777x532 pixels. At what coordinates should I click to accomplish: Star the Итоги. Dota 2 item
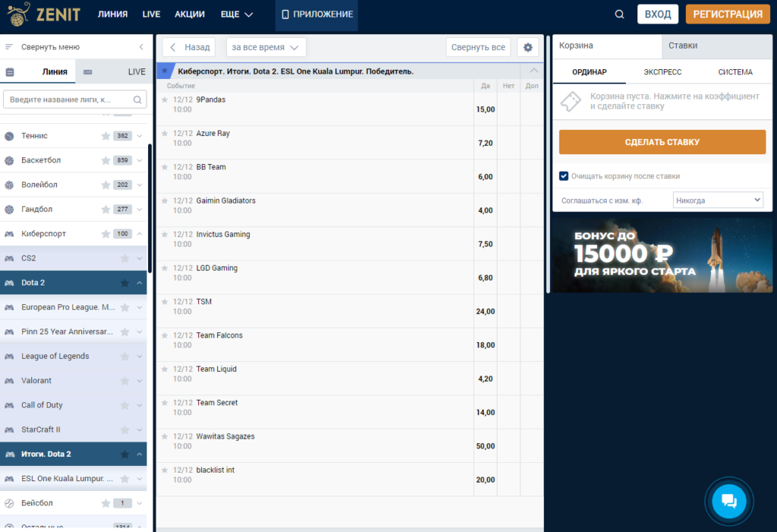(125, 454)
